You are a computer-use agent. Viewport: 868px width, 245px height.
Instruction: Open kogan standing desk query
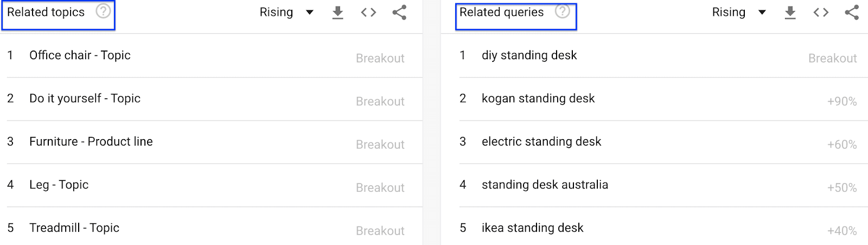coord(538,98)
